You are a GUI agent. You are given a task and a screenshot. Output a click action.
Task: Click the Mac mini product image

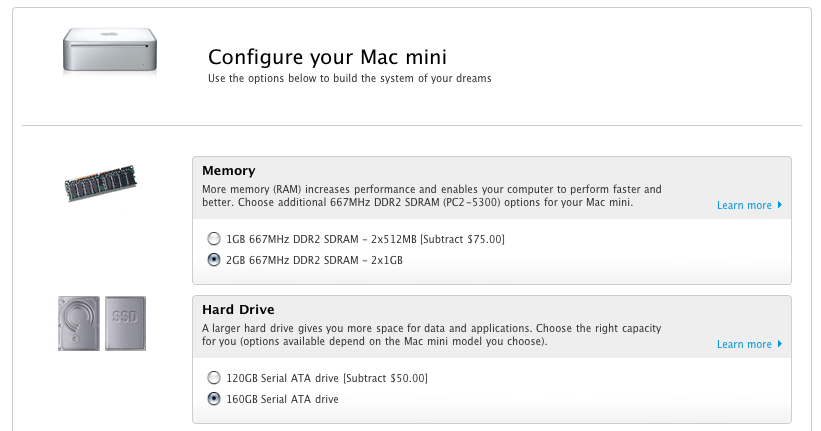click(x=110, y=50)
